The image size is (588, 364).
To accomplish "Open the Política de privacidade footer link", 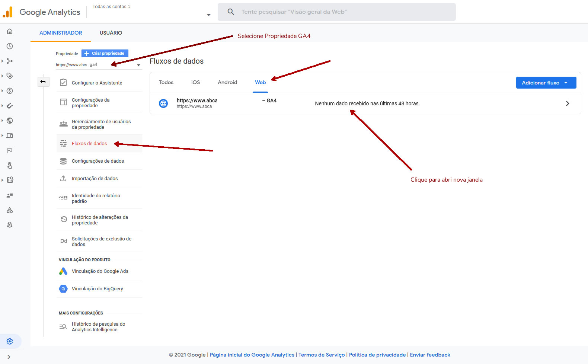I will 377,355.
